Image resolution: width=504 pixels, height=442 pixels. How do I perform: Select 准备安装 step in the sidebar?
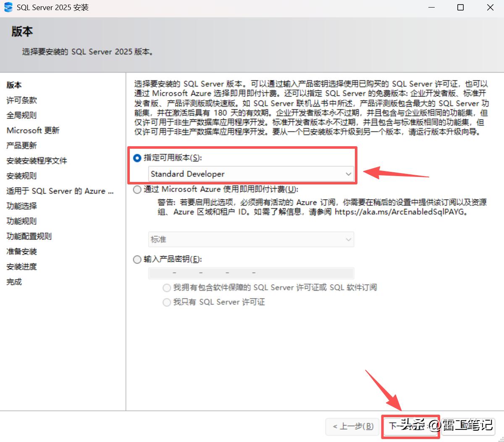tap(22, 251)
